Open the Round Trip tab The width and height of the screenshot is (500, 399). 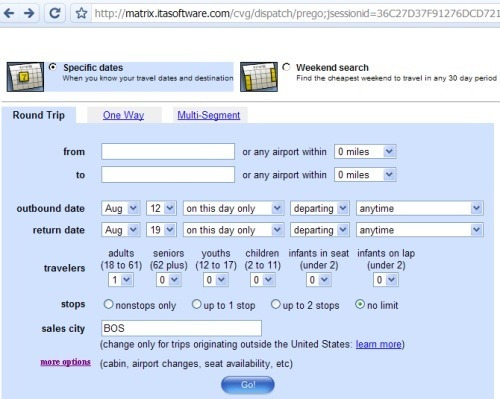(39, 115)
